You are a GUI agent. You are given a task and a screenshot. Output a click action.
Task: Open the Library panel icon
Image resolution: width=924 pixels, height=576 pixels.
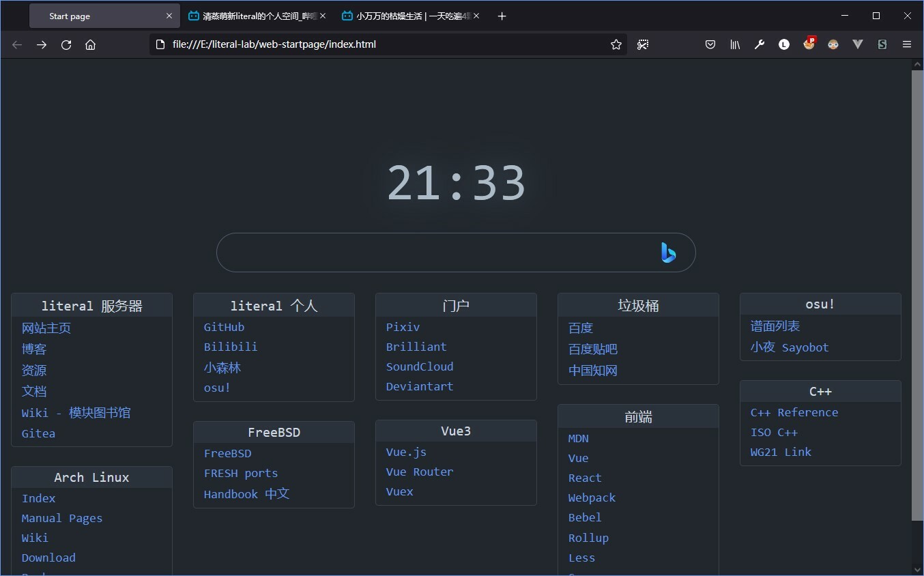(735, 44)
